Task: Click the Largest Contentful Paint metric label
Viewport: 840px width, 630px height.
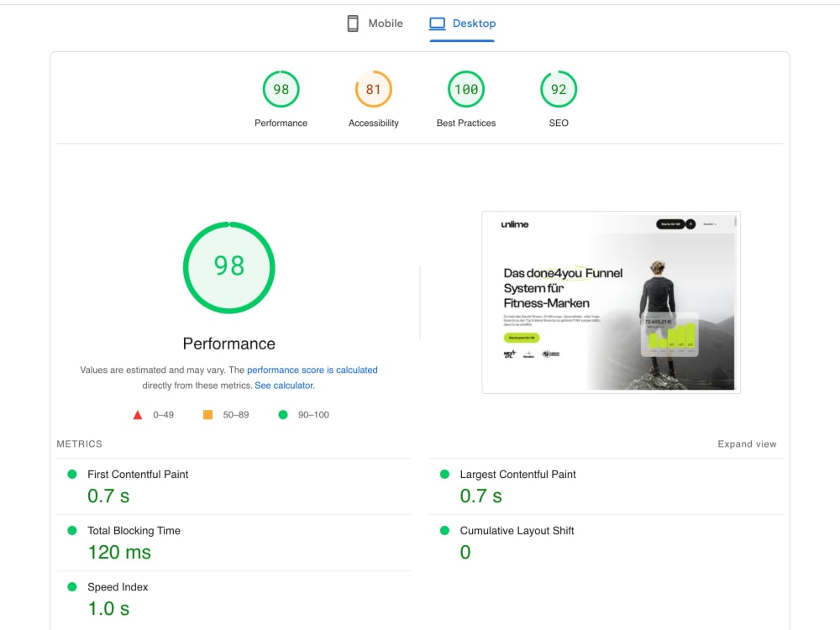Action: (517, 474)
